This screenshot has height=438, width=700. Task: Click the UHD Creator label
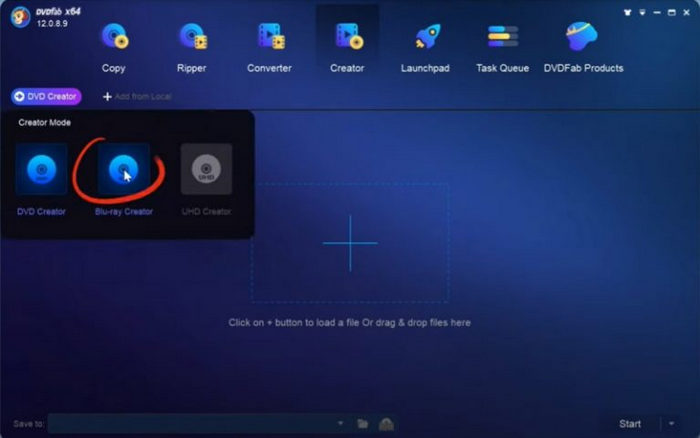[x=206, y=212]
